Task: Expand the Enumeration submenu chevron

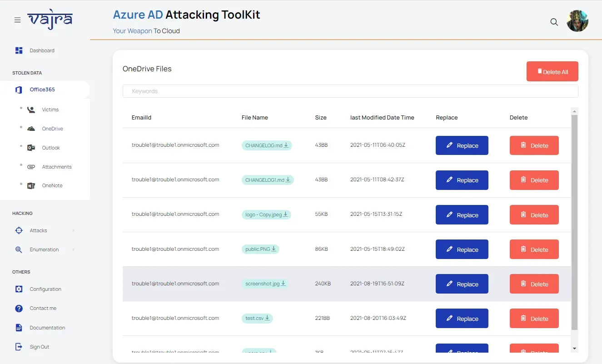Action: coord(73,249)
